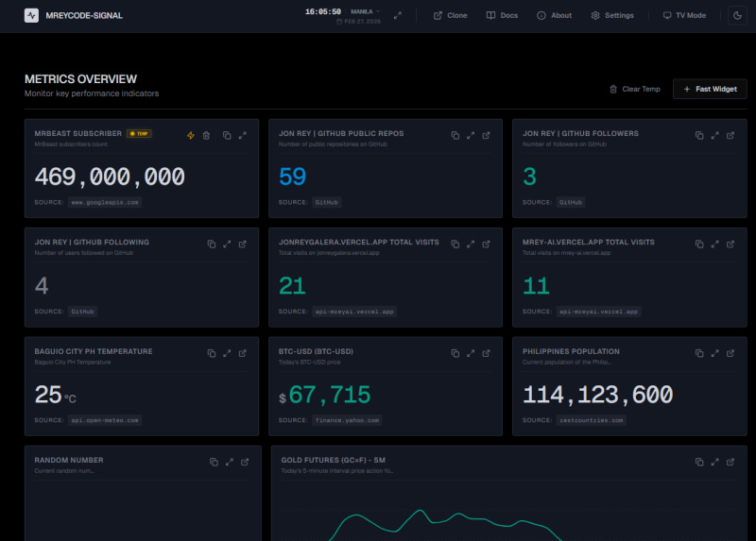Open the Settings menu item
This screenshot has width=756, height=541.
[x=612, y=15]
